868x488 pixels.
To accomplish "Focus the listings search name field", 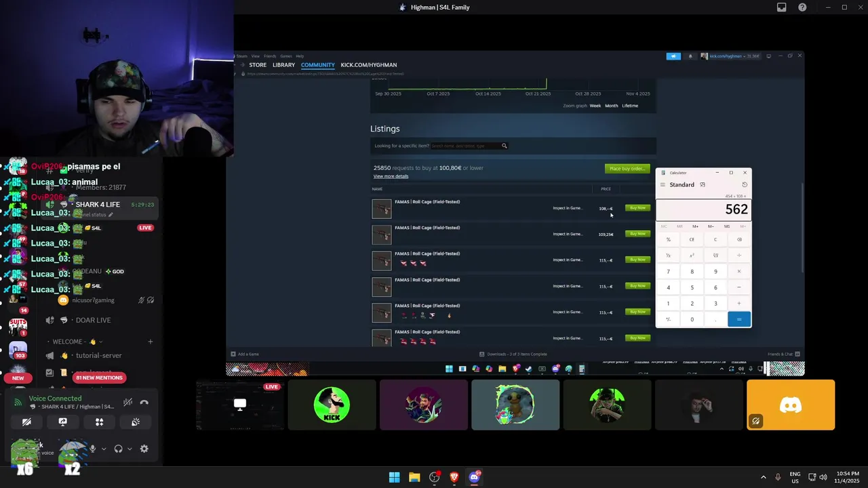I will click(x=465, y=146).
